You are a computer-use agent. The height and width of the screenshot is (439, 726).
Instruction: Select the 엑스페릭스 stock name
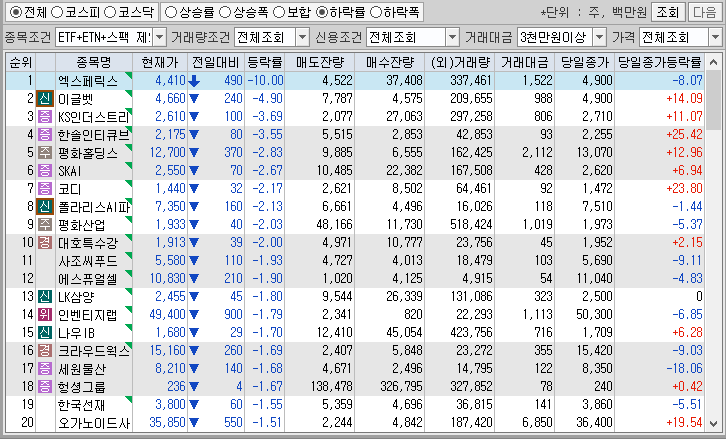[88, 81]
